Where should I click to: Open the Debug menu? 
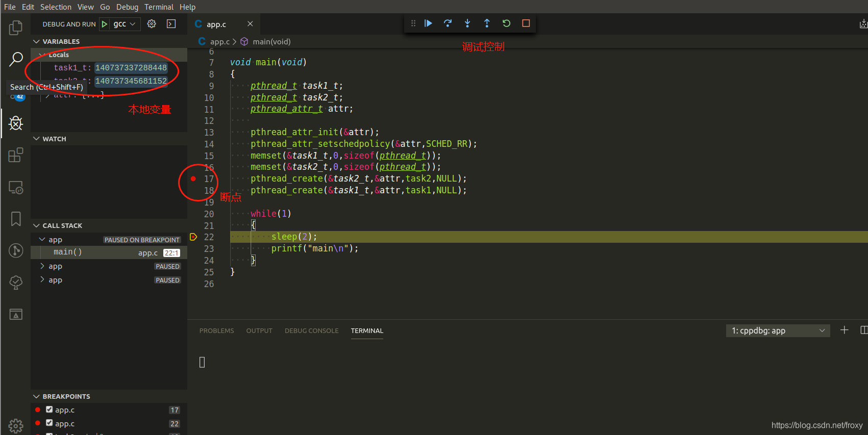pos(127,7)
